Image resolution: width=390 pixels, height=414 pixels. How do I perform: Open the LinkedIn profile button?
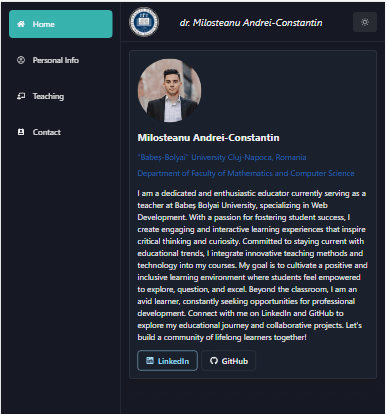[x=167, y=361]
